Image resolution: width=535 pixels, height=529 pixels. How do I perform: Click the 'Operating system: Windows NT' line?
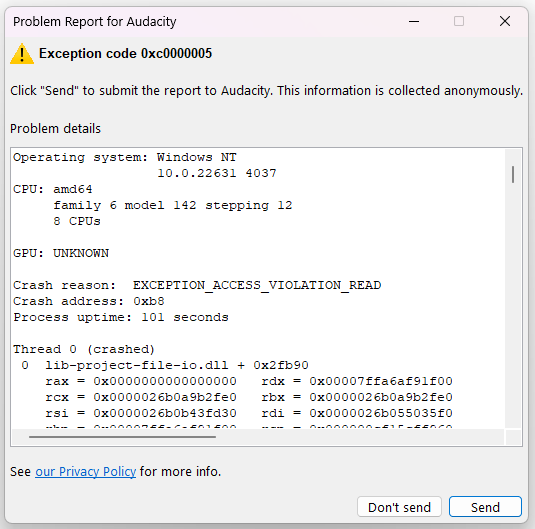(x=125, y=157)
